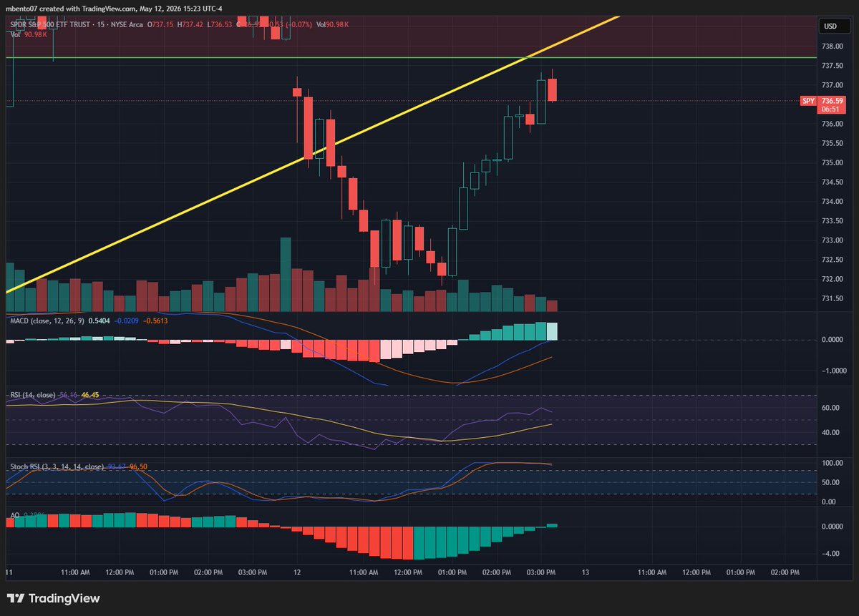Click the -4.00 AO scale label
Viewport: 859px width, 616px height.
pyautogui.click(x=831, y=554)
